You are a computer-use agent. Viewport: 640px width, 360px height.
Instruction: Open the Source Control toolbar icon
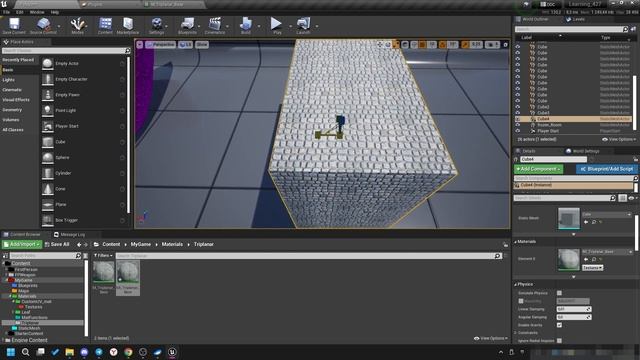43,26
